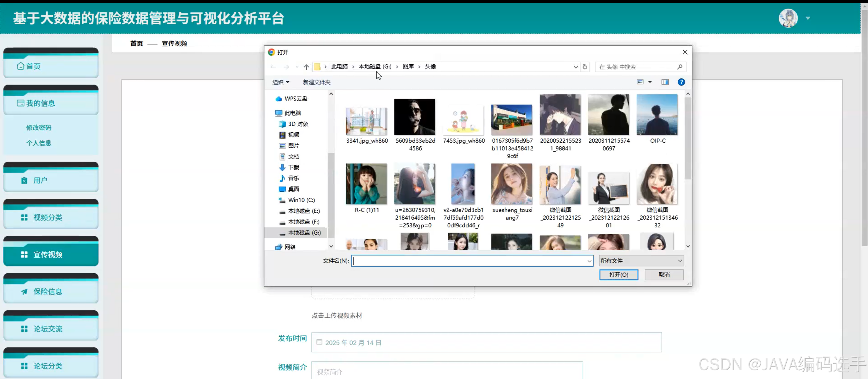868x379 pixels.
Task: Click the 打开(O) button
Action: pos(618,274)
